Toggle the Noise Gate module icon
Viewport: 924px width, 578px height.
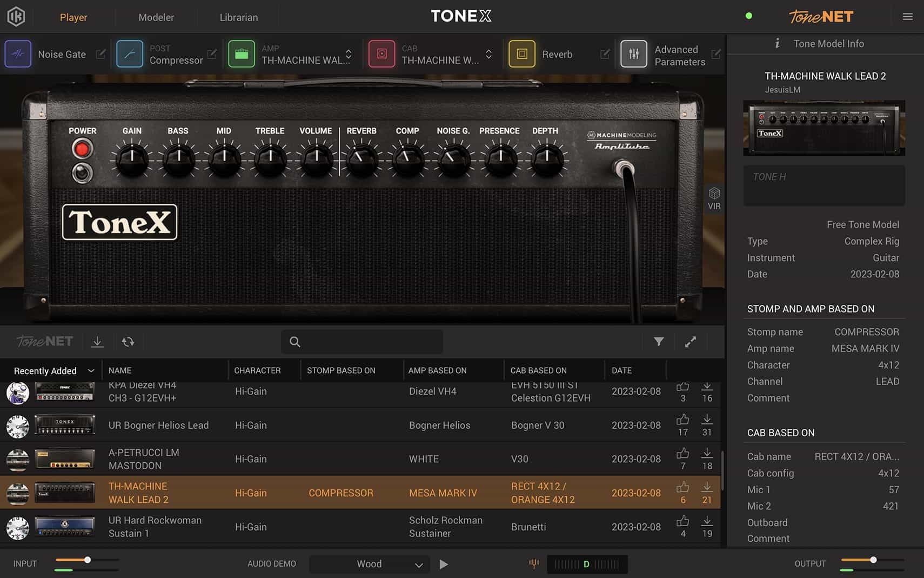pos(18,54)
